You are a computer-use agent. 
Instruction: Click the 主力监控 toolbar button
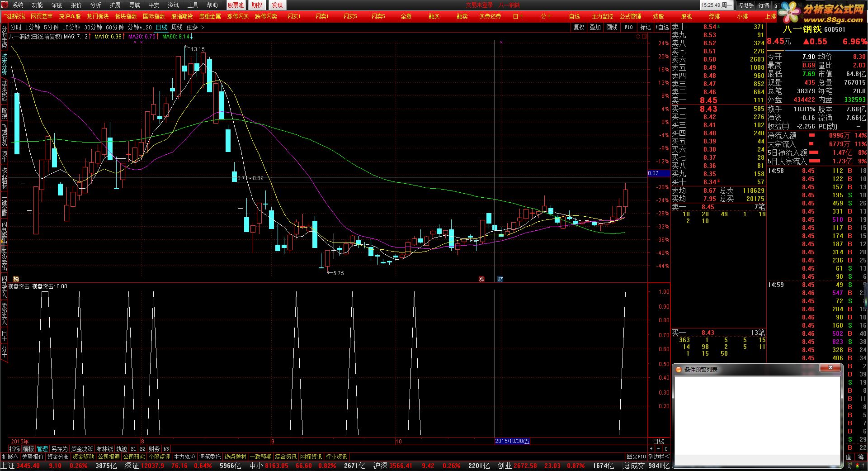602,16
